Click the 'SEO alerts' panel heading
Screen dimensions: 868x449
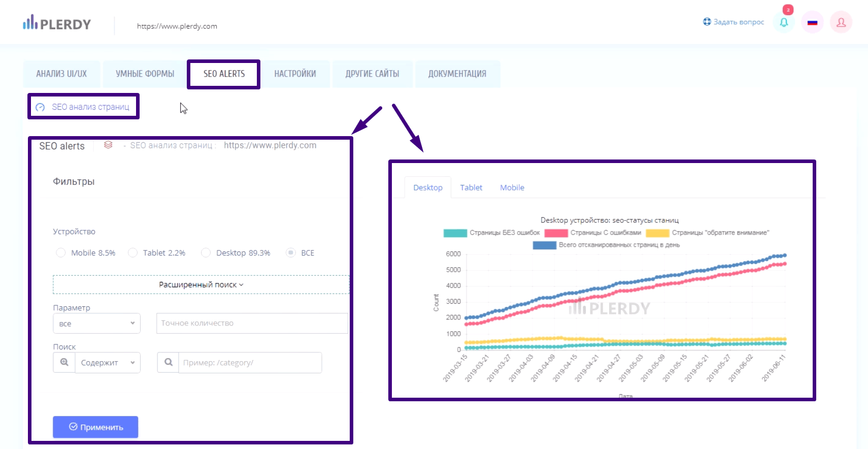62,146
